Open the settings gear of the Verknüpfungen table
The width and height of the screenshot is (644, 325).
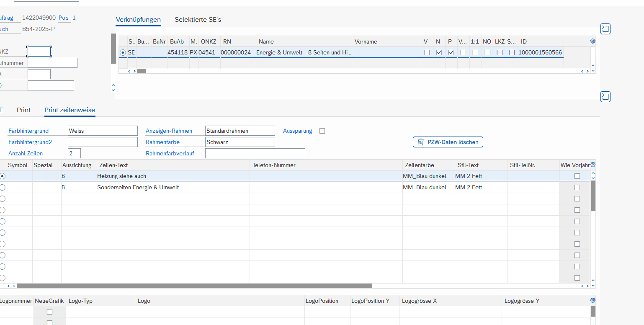(x=592, y=41)
